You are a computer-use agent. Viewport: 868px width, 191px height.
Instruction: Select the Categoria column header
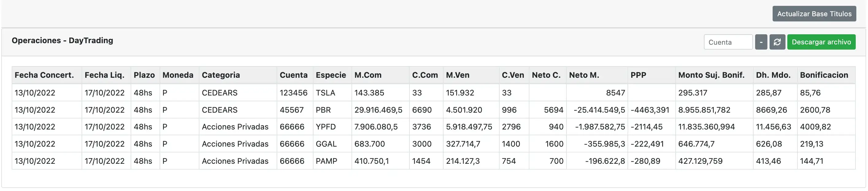click(x=221, y=75)
